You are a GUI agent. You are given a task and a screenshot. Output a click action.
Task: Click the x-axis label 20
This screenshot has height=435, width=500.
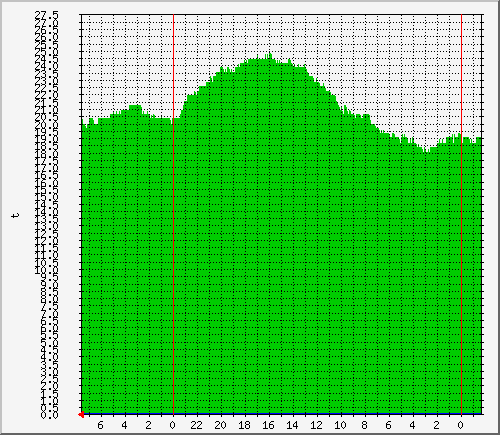point(220,425)
